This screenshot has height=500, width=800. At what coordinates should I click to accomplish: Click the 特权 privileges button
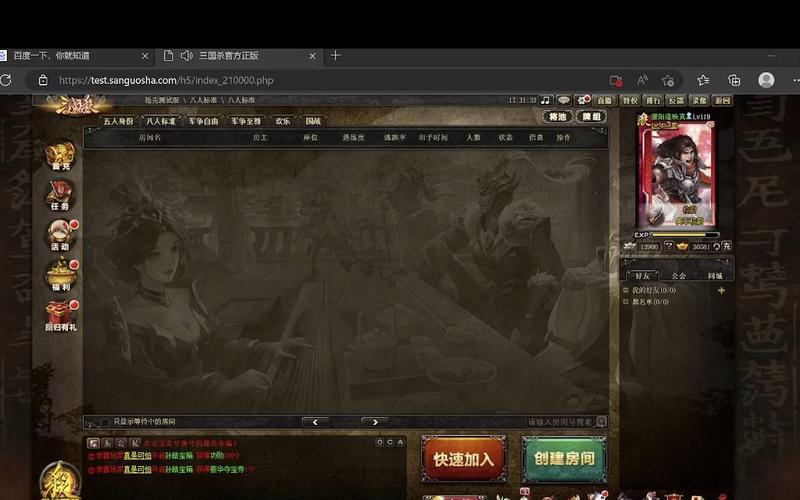click(630, 101)
